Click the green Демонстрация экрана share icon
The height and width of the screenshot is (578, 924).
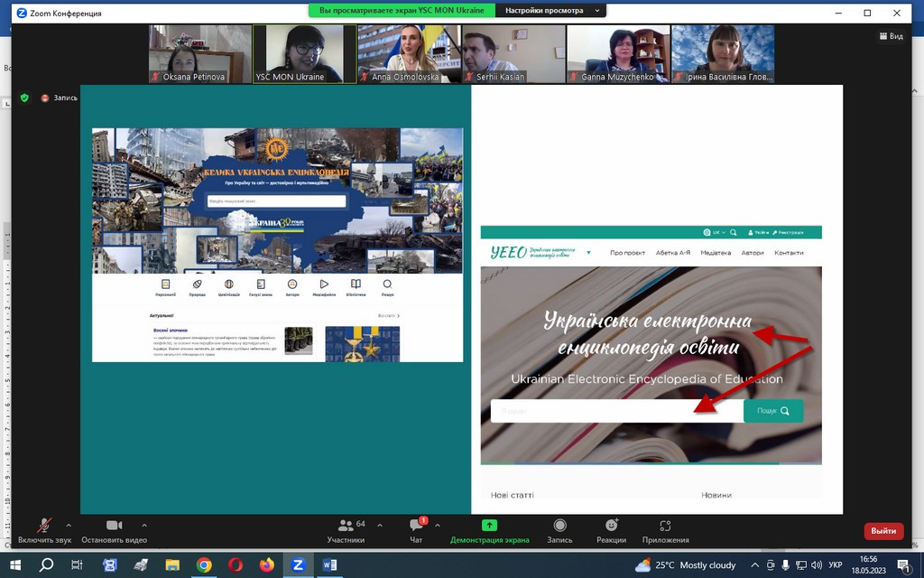(x=489, y=526)
